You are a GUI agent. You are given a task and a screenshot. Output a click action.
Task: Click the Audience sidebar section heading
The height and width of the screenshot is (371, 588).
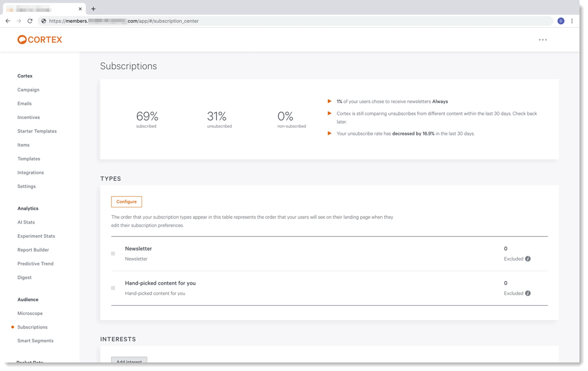pos(28,300)
